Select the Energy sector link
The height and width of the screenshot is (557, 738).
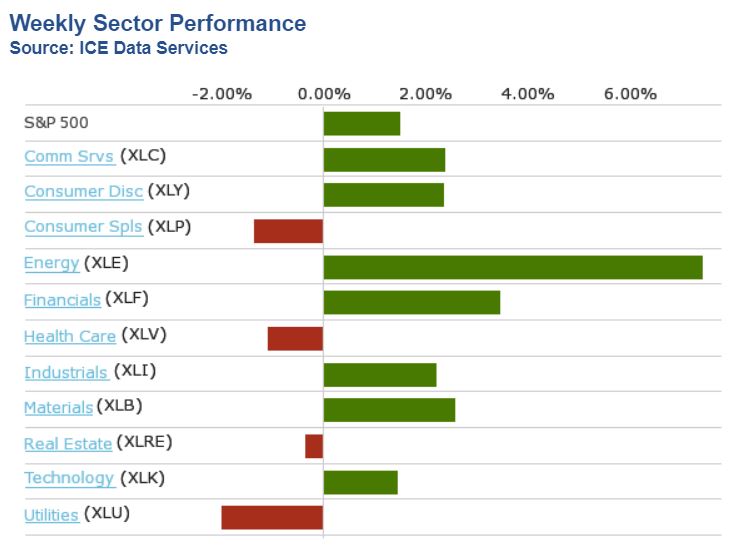pos(51,263)
